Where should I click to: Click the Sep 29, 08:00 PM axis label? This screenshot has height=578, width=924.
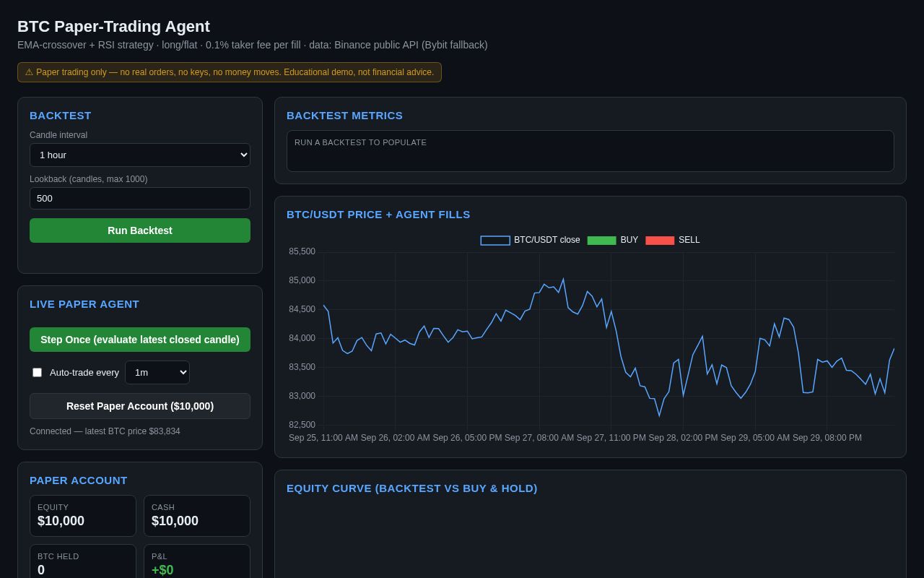point(827,438)
